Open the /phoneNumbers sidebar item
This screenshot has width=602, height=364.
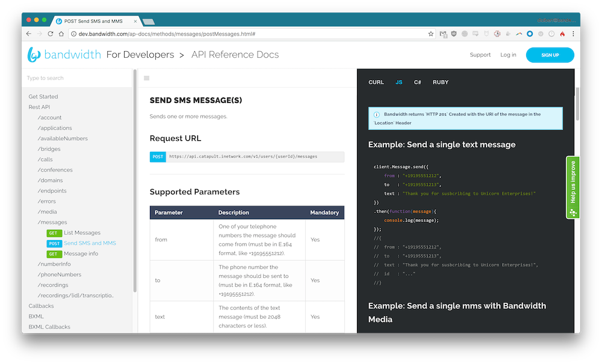(59, 274)
